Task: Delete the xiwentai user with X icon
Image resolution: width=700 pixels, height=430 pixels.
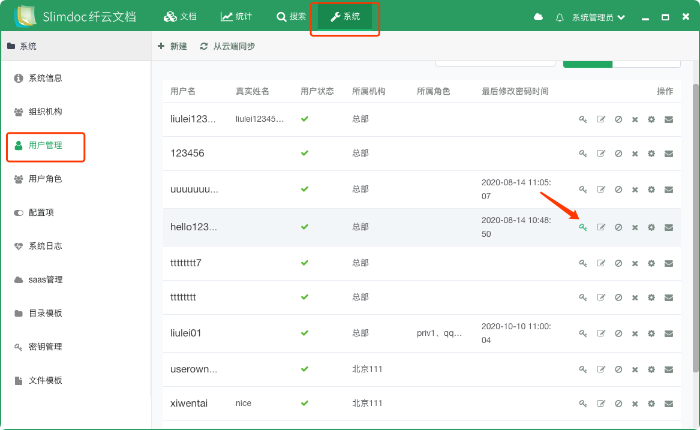Action: [x=635, y=404]
